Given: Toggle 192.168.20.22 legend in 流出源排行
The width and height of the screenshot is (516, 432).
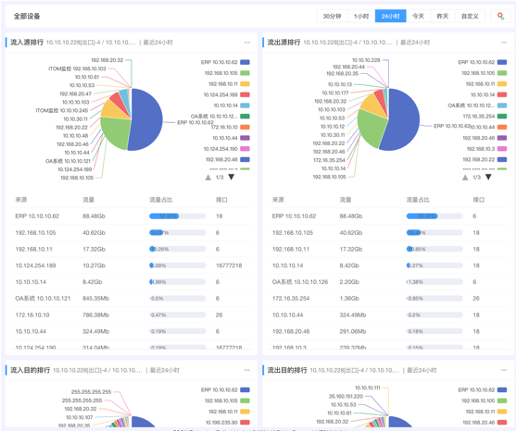Looking at the screenshot, I should tap(485, 159).
